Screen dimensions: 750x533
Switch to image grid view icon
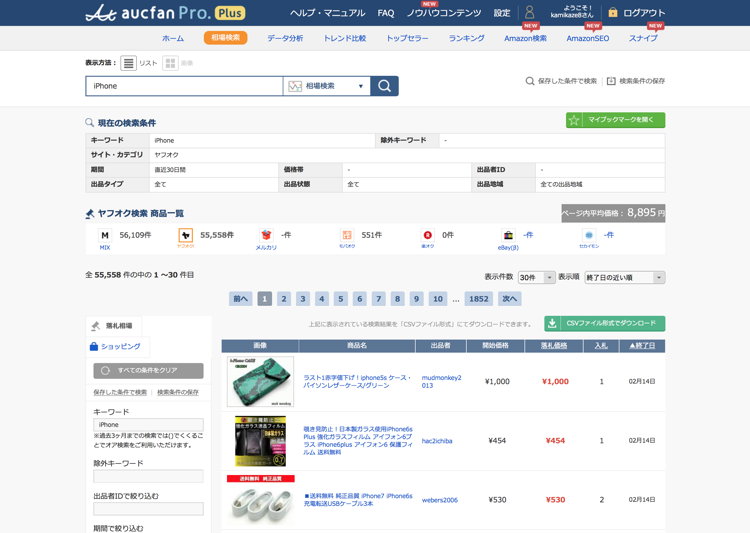coord(170,63)
